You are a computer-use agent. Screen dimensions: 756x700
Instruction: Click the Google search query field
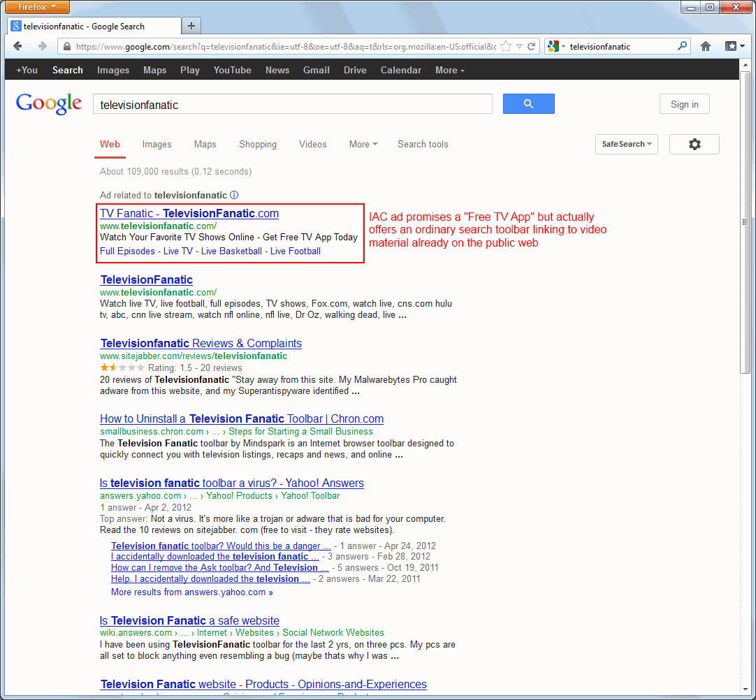point(292,104)
